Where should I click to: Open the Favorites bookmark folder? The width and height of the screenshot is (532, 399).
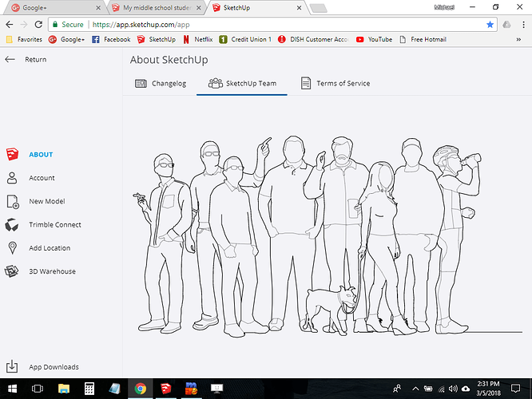[25, 39]
